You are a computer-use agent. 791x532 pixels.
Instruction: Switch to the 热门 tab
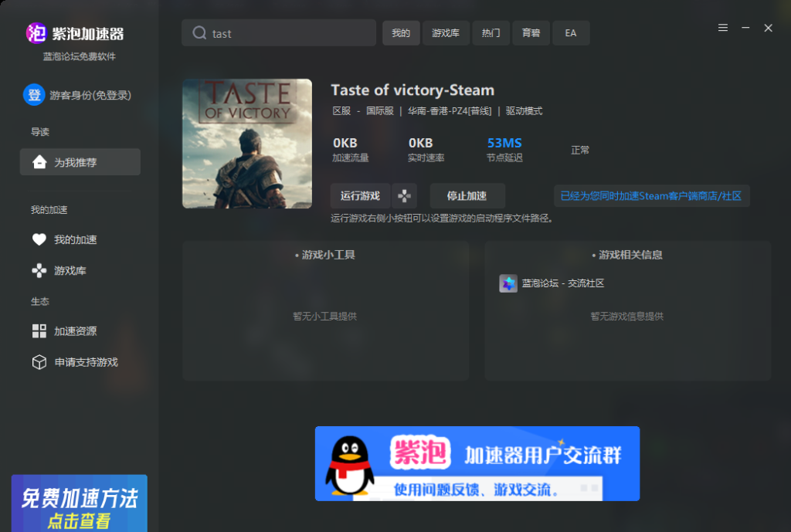click(491, 33)
